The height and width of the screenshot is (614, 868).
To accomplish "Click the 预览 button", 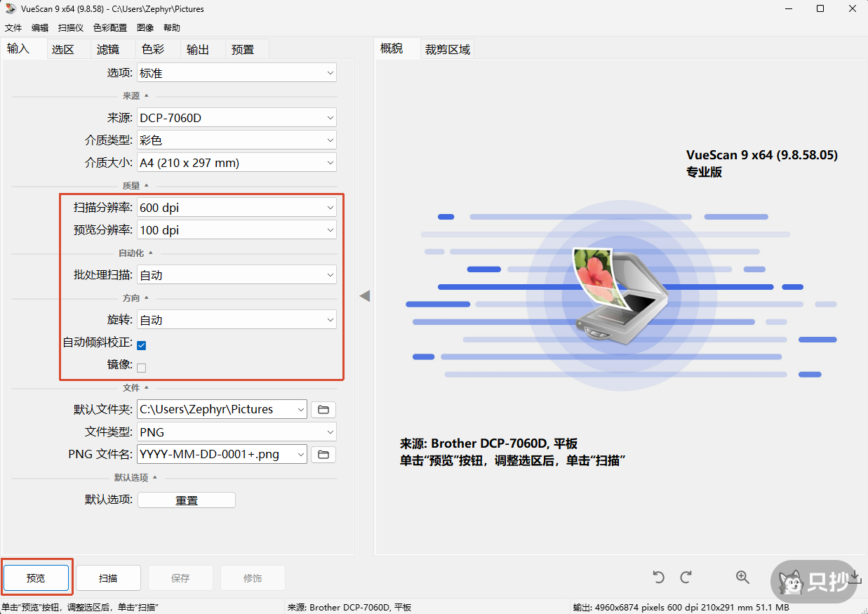I will pyautogui.click(x=36, y=578).
